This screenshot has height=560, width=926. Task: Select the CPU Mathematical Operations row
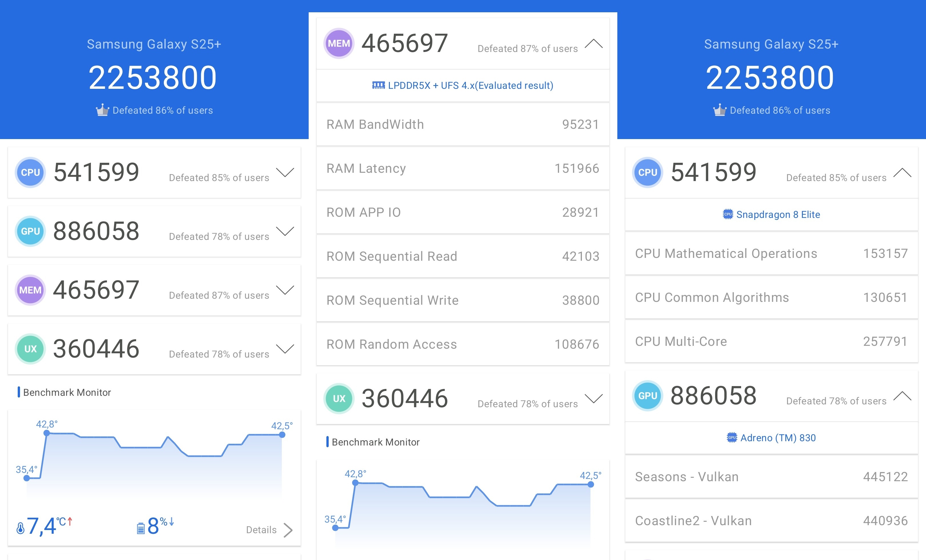coord(772,254)
